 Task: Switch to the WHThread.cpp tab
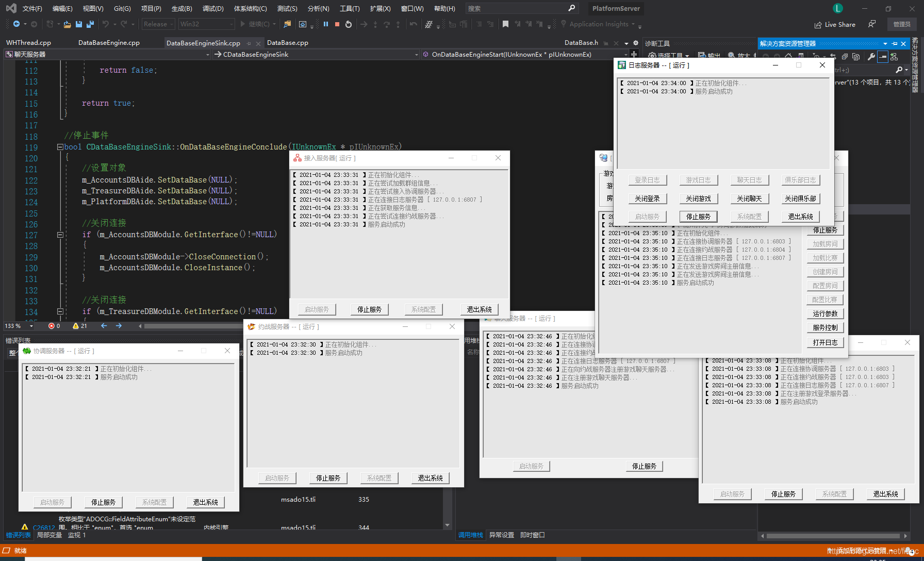click(x=28, y=43)
